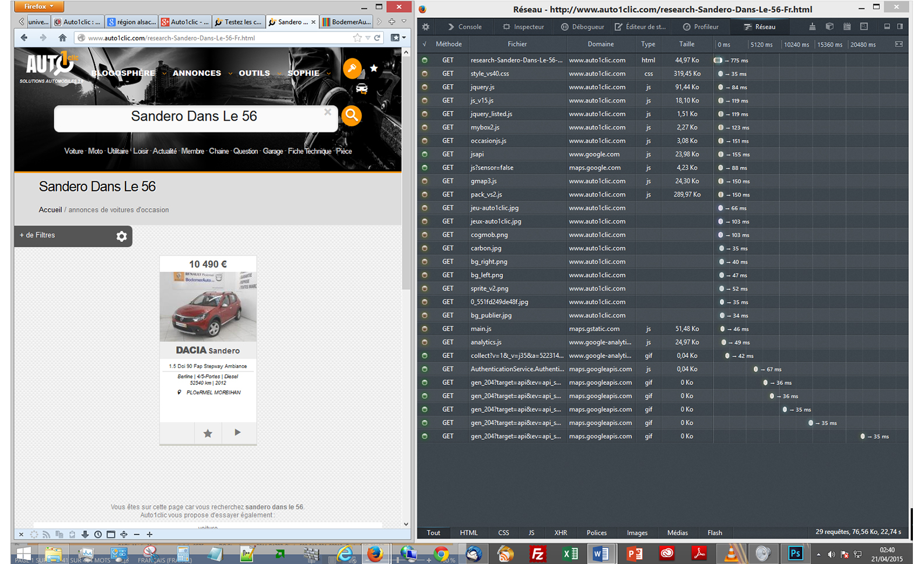Bookmark this page with the star icon
Screen dimensions: 924x564
point(357,38)
